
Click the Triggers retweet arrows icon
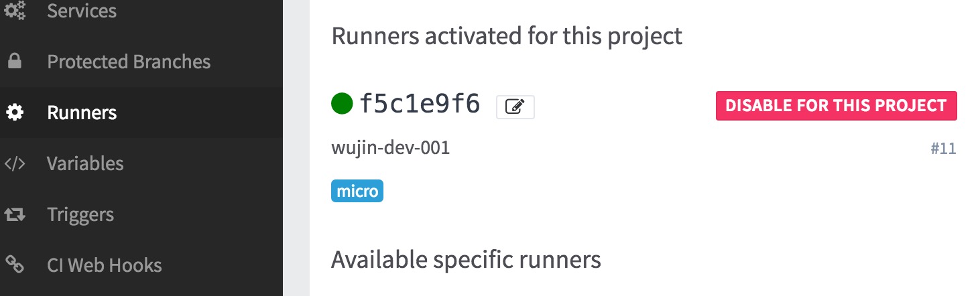[14, 215]
